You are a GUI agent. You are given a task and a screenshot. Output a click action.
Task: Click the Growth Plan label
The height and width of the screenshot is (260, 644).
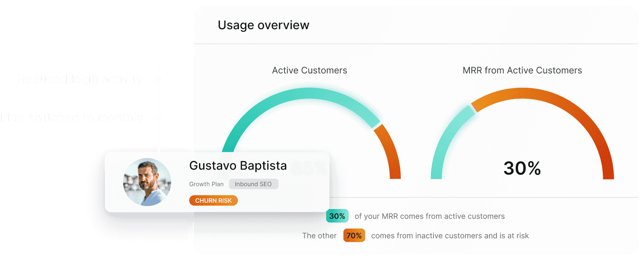pos(206,184)
